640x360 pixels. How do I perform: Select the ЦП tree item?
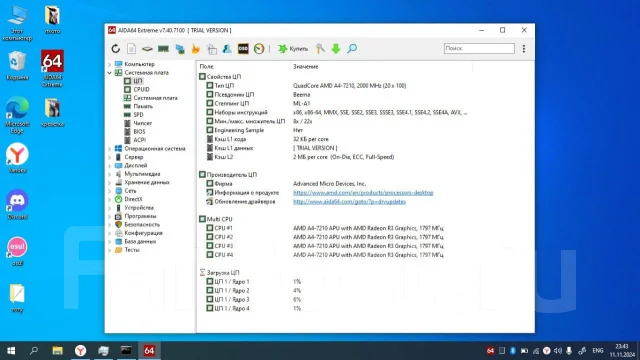click(138, 81)
